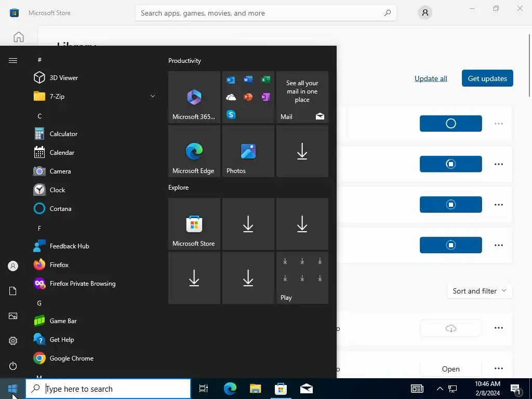532x399 pixels.
Task: Open Pictures from the Start sidebar
Action: point(13,316)
